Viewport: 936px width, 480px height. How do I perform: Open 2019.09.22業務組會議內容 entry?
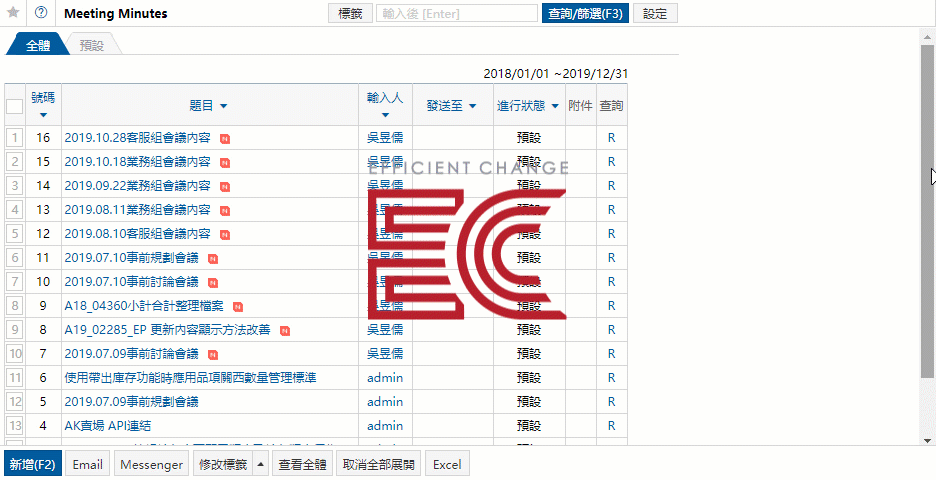(x=137, y=186)
